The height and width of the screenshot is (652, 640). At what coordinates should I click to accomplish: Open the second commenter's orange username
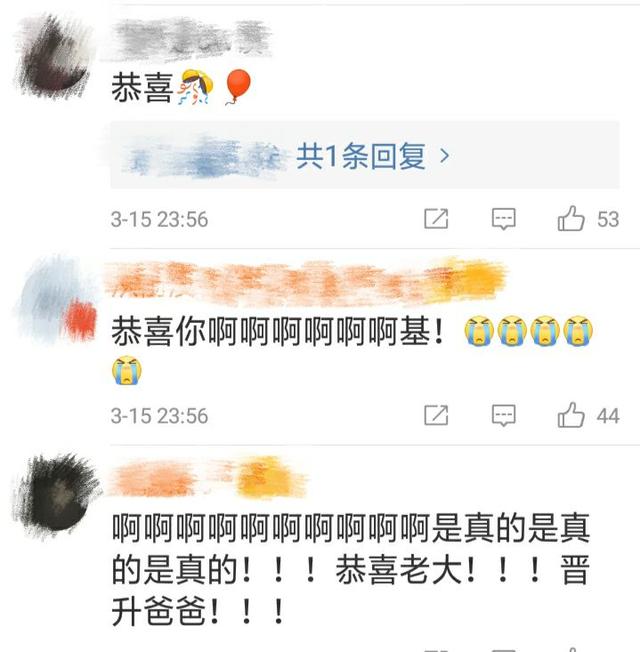tap(306, 281)
